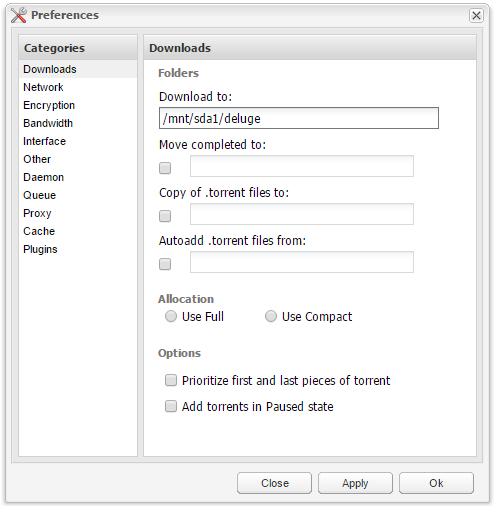Choose Use Compact allocation option
The width and height of the screenshot is (495, 509).
click(x=271, y=316)
